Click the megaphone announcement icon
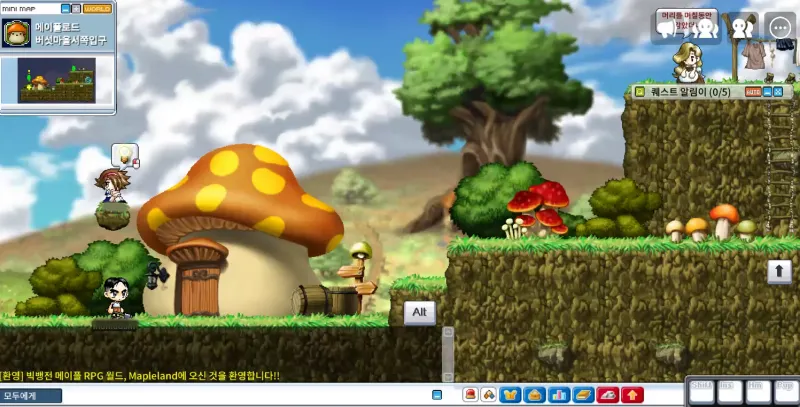This screenshot has width=800, height=407. 667,29
